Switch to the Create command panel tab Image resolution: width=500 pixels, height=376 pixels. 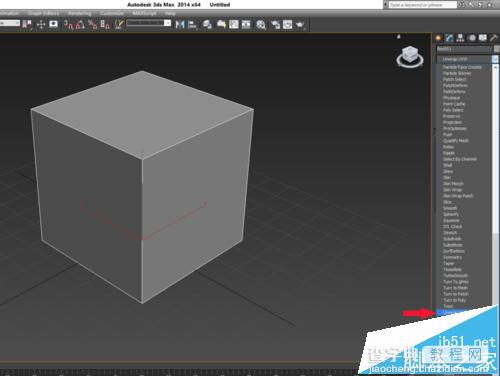[x=438, y=38]
